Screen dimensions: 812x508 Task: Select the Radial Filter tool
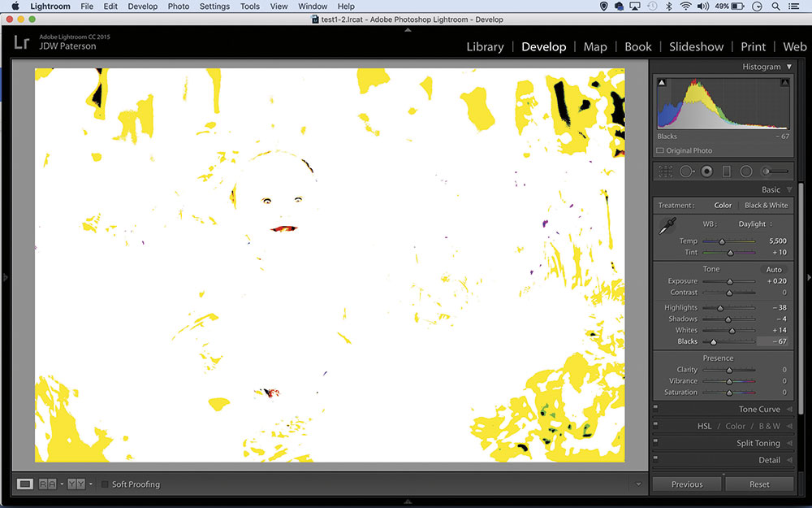(746, 171)
